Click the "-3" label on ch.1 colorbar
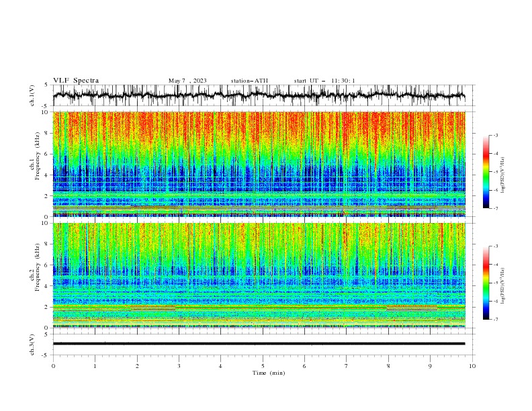Image resolution: width=532 pixels, height=411 pixels. [496, 135]
